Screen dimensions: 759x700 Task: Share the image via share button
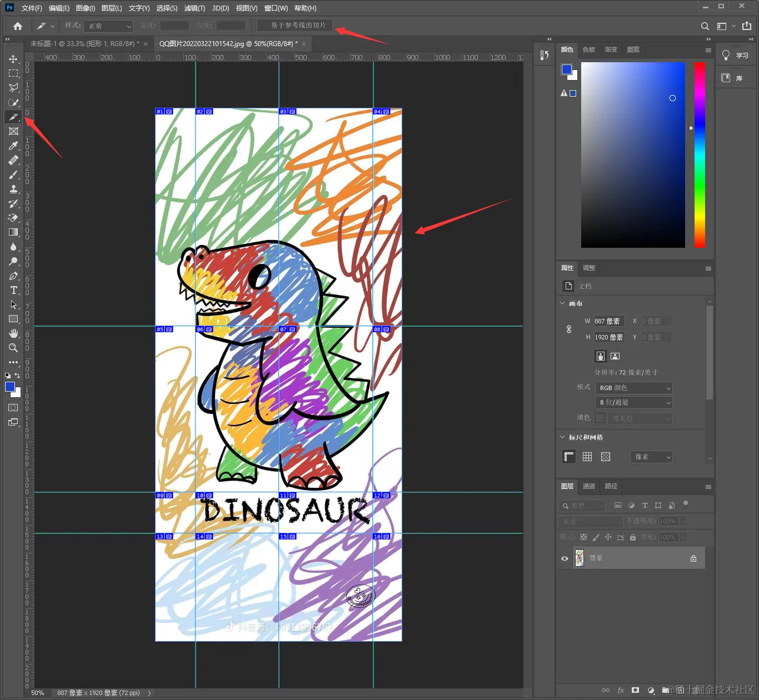point(747,26)
